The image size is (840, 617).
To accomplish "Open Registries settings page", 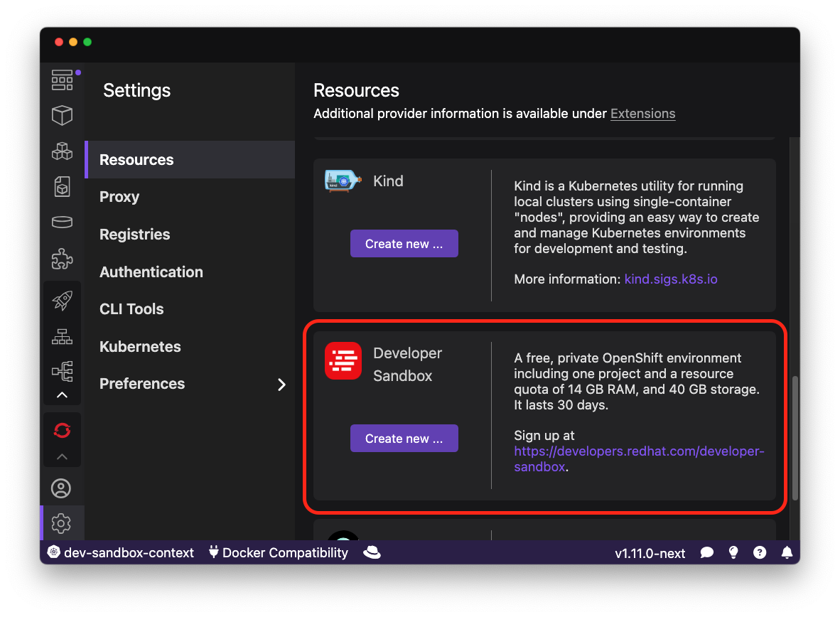I will 190,235.
